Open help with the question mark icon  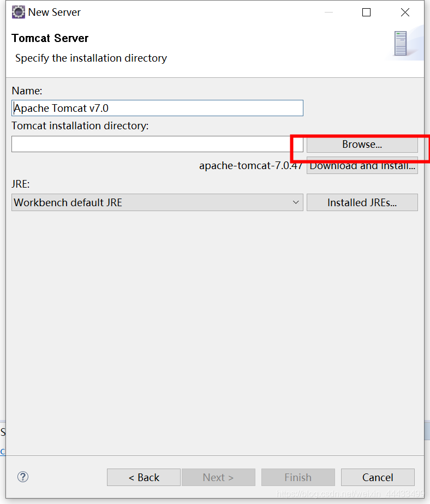click(23, 477)
